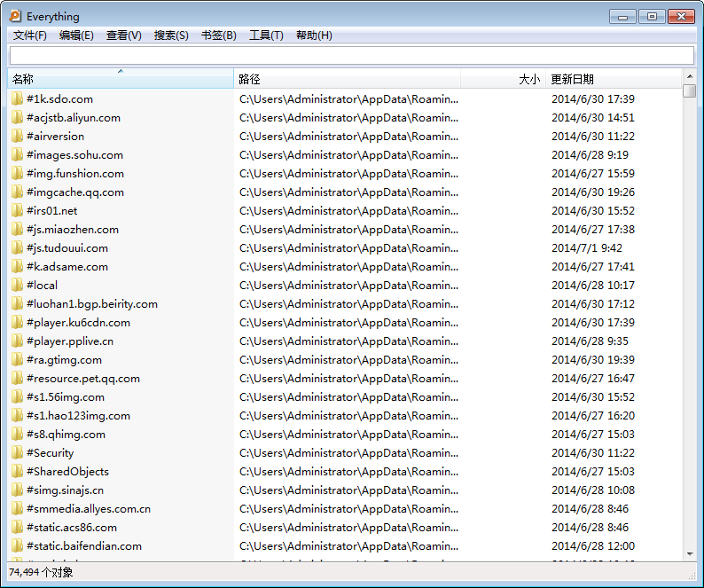Screen dimensions: 704x588
Task: Select the #local name text
Action: [x=42, y=286]
